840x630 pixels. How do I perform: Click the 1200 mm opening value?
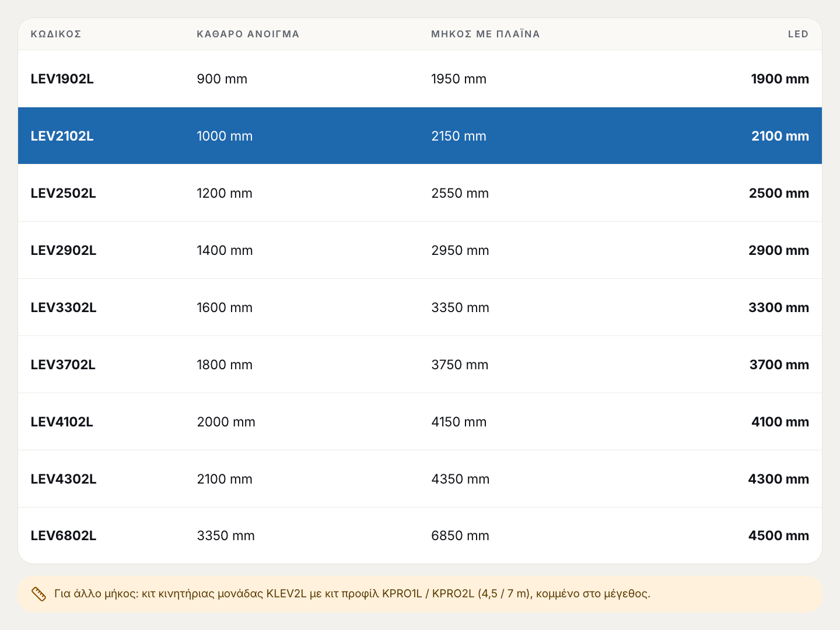tap(225, 193)
